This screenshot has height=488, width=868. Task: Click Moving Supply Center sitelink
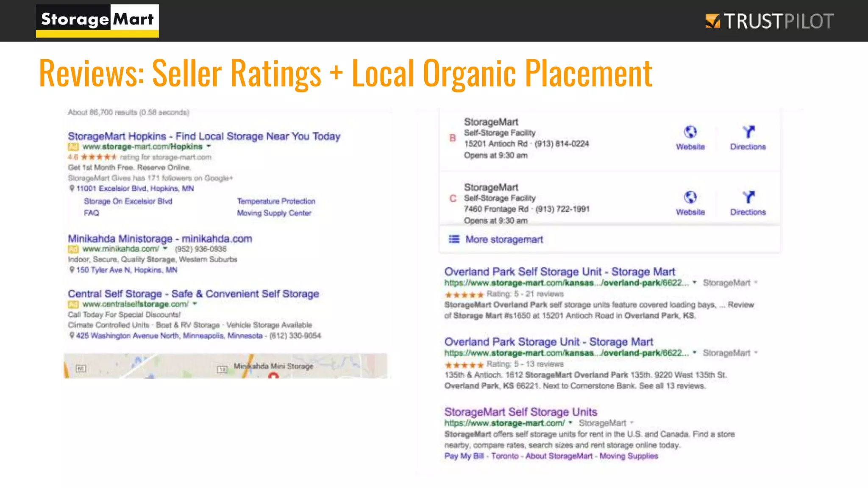tap(274, 213)
